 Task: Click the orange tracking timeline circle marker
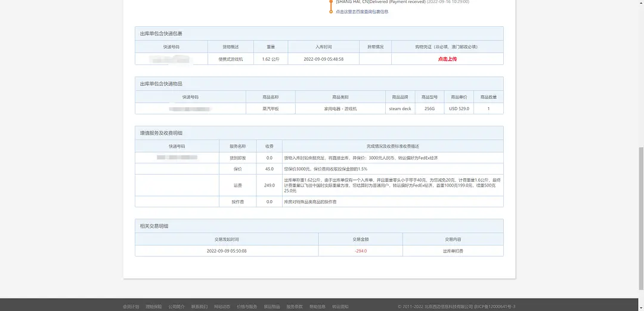coord(331,11)
